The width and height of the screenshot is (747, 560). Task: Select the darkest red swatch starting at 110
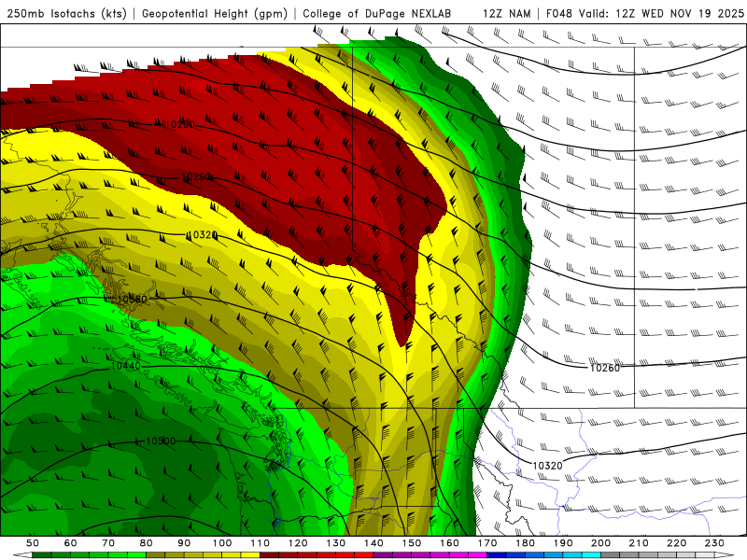[x=270, y=555]
